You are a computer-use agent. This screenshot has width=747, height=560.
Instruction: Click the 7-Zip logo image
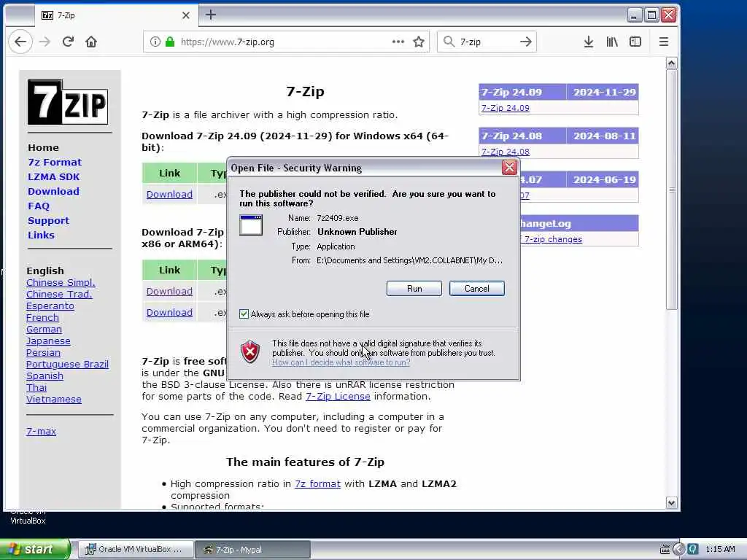[x=68, y=102]
